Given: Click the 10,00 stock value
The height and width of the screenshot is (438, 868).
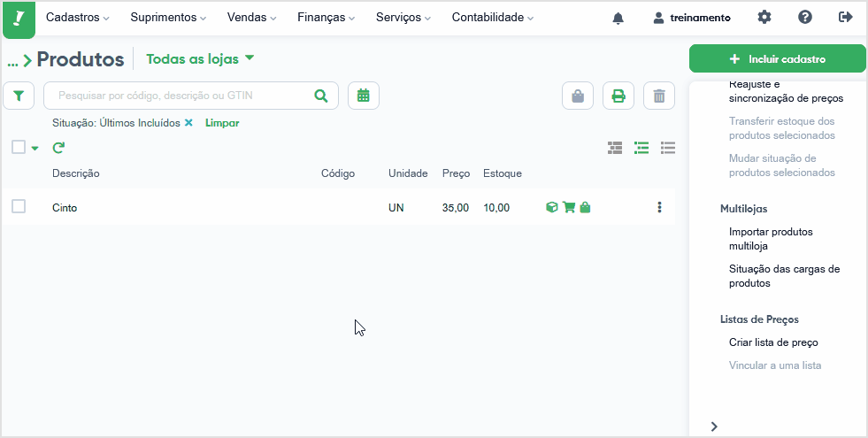Looking at the screenshot, I should (496, 208).
